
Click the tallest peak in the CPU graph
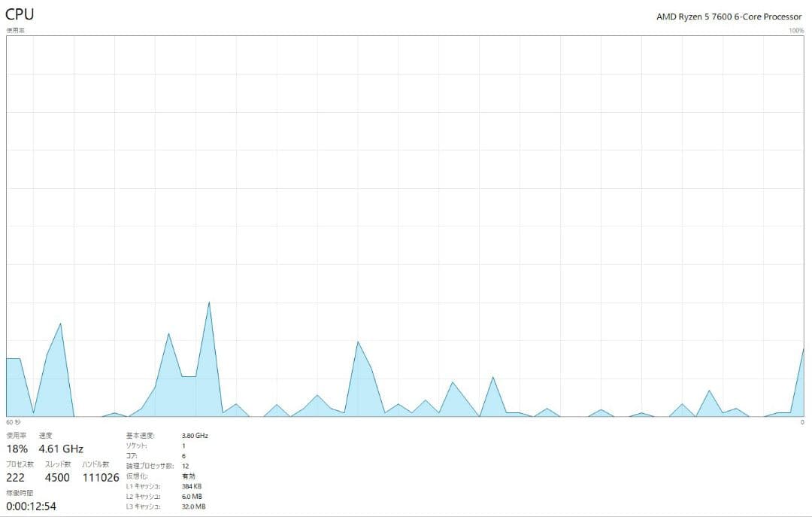point(208,303)
